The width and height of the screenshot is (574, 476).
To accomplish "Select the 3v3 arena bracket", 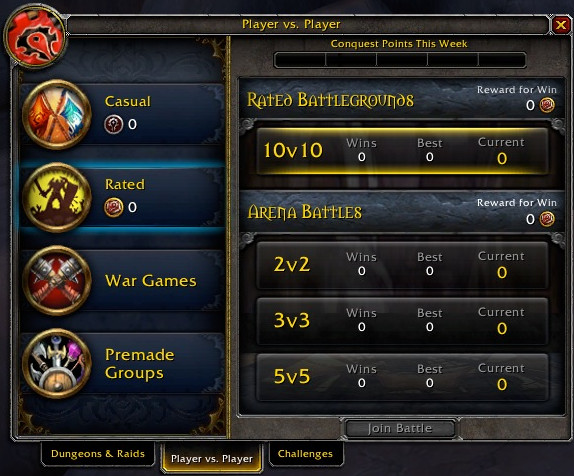I will [x=402, y=321].
